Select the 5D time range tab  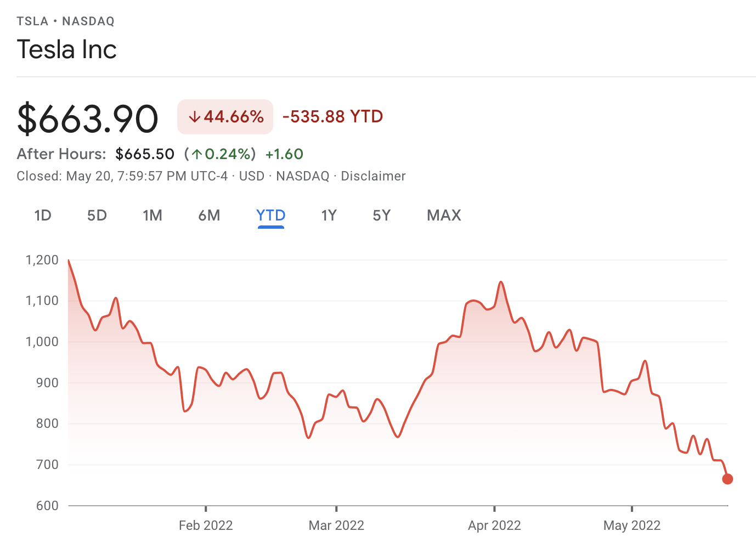97,216
